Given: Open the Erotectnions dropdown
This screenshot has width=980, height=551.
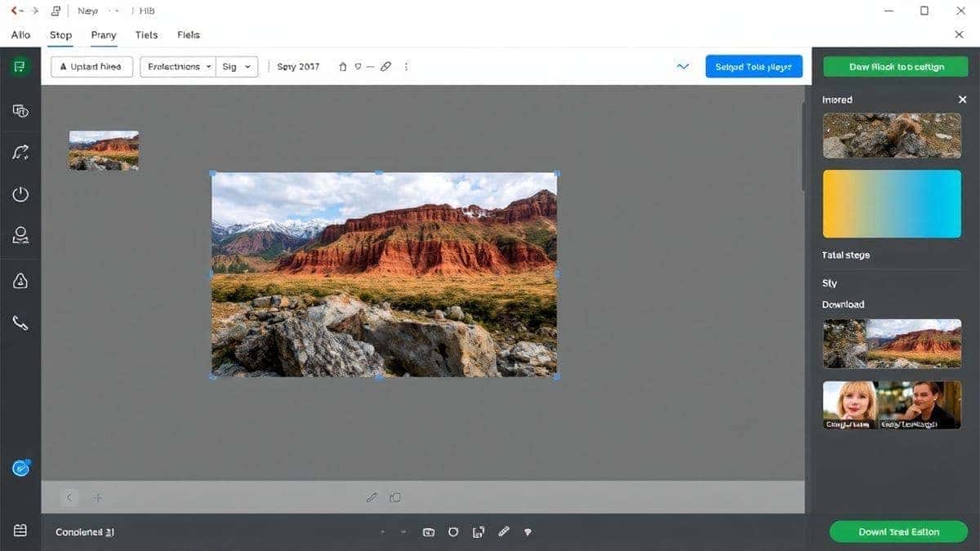Looking at the screenshot, I should 177,67.
